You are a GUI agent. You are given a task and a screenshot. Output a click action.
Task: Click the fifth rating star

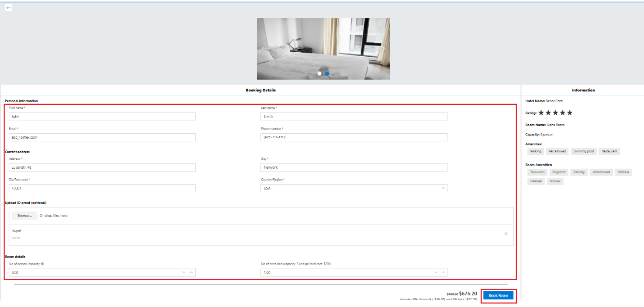(570, 113)
